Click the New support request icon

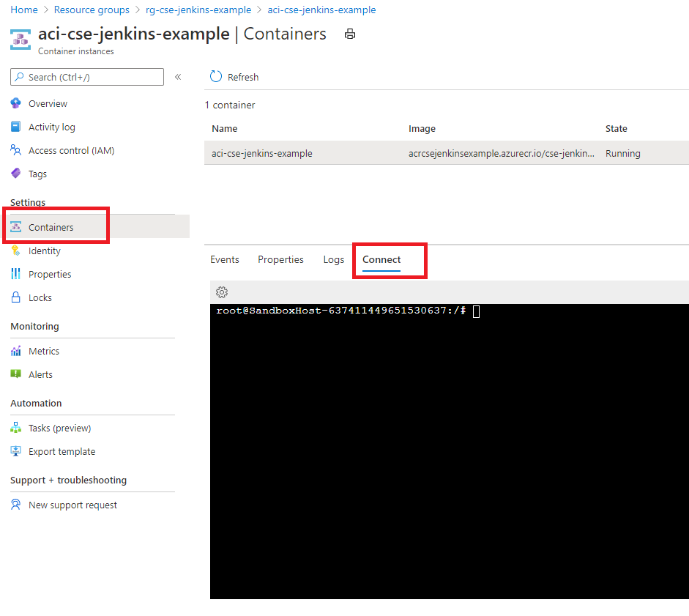point(16,505)
